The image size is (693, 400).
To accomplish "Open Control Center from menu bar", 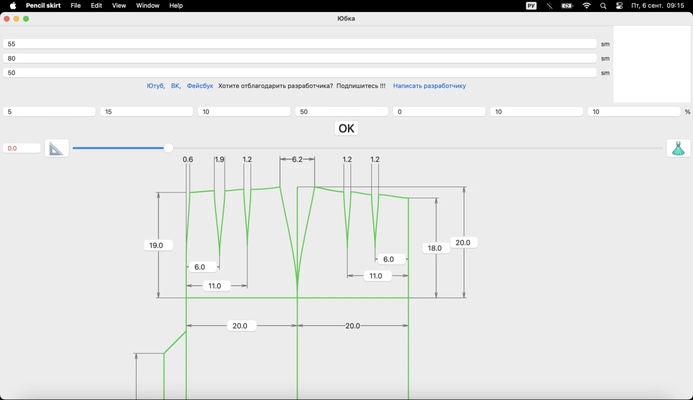I will tap(620, 6).
